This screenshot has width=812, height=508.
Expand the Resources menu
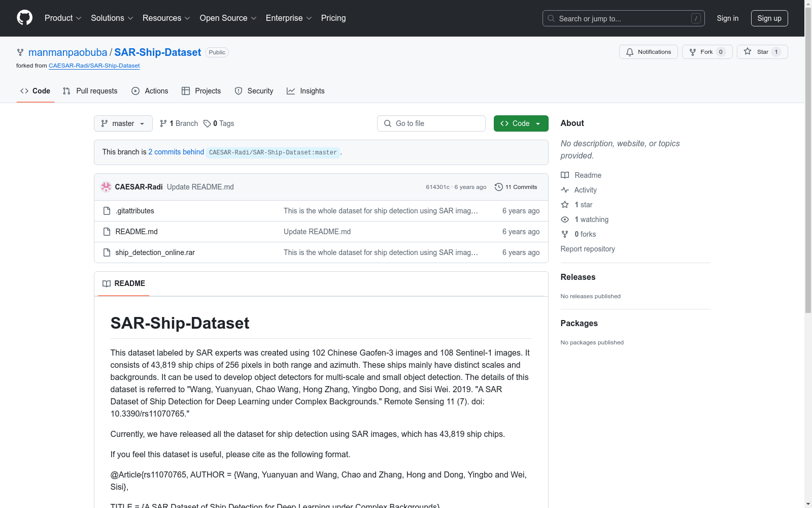(166, 18)
